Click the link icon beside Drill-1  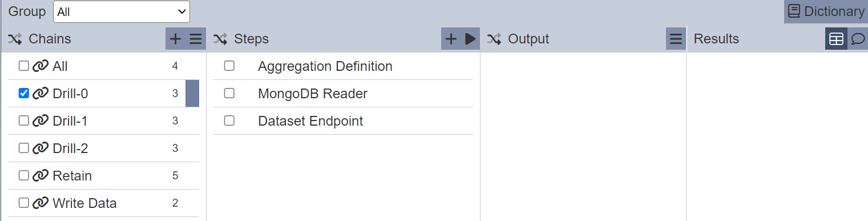coord(40,121)
